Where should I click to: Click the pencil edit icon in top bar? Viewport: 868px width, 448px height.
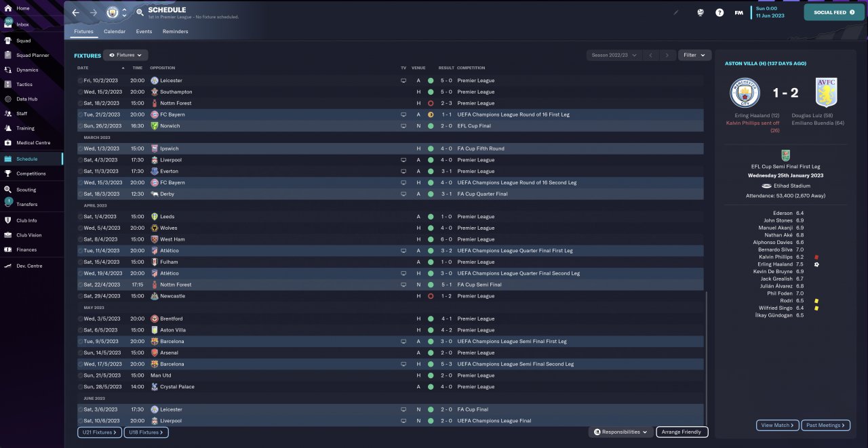pos(675,12)
